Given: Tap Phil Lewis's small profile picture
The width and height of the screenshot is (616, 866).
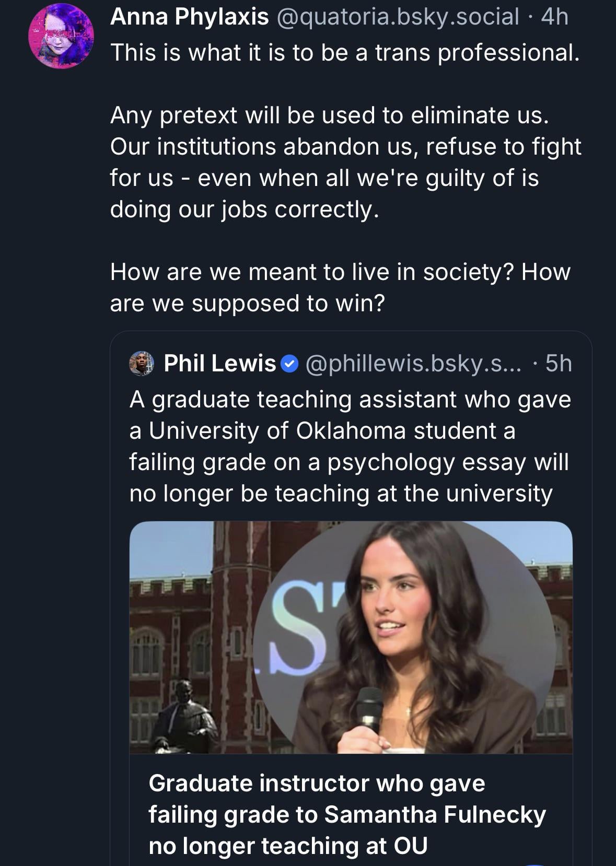Looking at the screenshot, I should tap(142, 364).
